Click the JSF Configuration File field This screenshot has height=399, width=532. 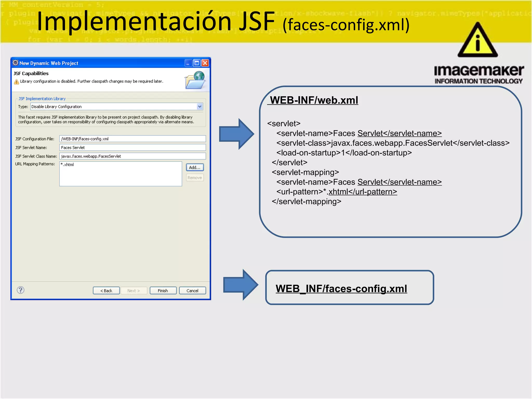(132, 139)
